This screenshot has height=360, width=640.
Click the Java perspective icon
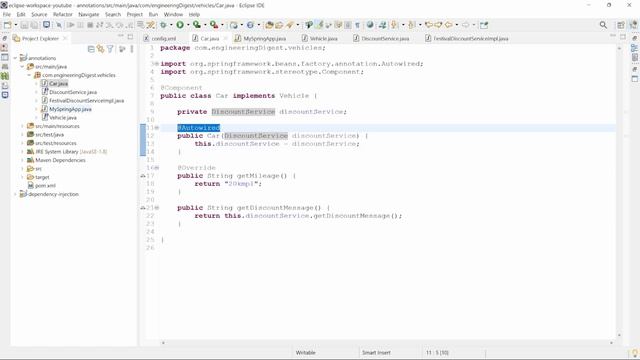click(x=633, y=25)
